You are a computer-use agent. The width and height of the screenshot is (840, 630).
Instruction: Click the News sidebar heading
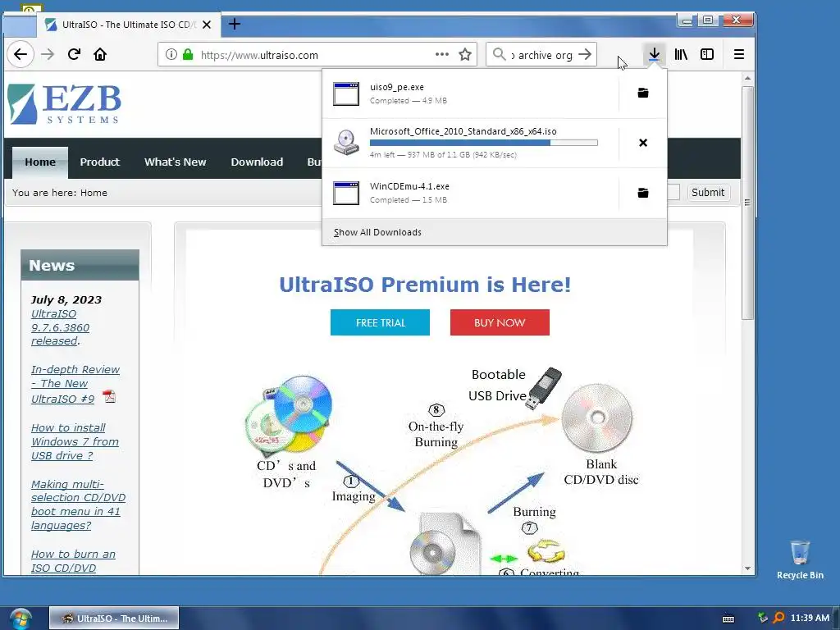tap(52, 265)
